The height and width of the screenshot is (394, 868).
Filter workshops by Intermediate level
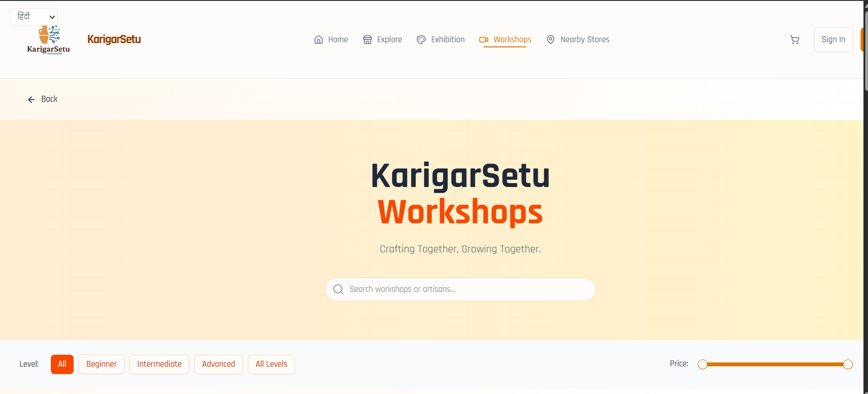[x=159, y=364]
